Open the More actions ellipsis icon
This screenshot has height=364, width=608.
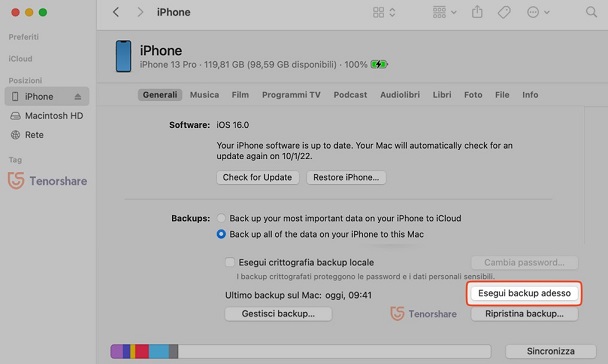coord(533,12)
